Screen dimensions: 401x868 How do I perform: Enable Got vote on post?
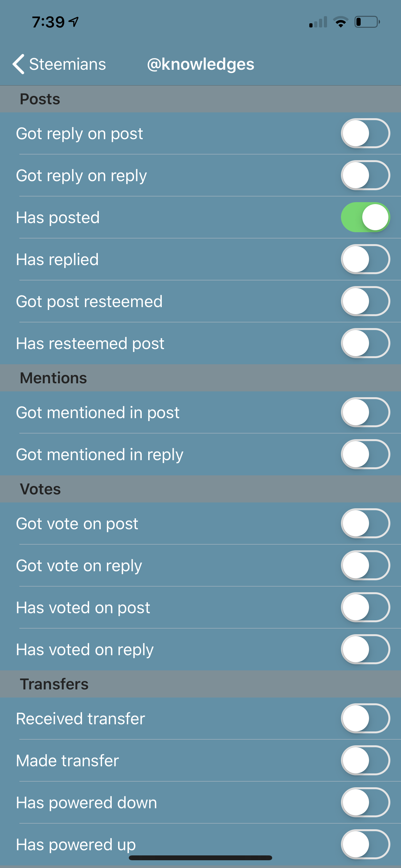tap(365, 523)
